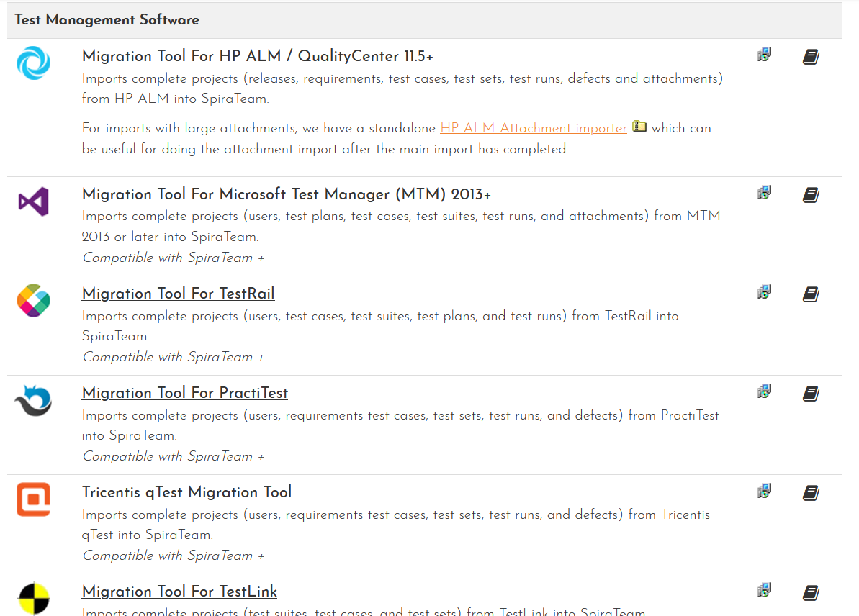Click the zip icon beside Attachment importer
This screenshot has width=859, height=616.
(639, 127)
